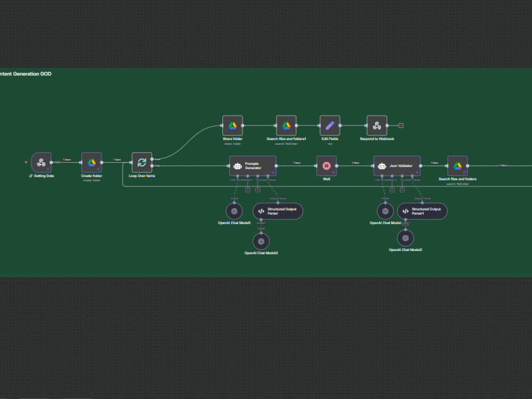
Task: Click the '1 item' label between Wait and Json Validator
Action: 355,163
